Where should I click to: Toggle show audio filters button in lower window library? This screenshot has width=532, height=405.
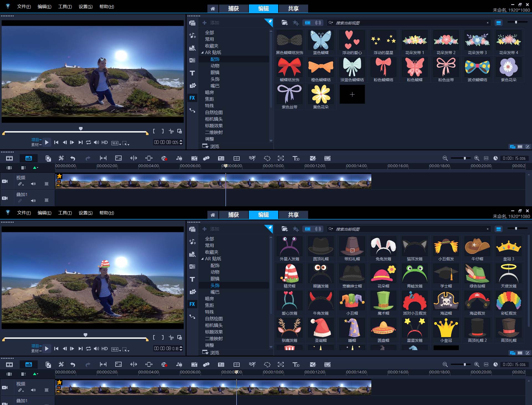[318, 229]
